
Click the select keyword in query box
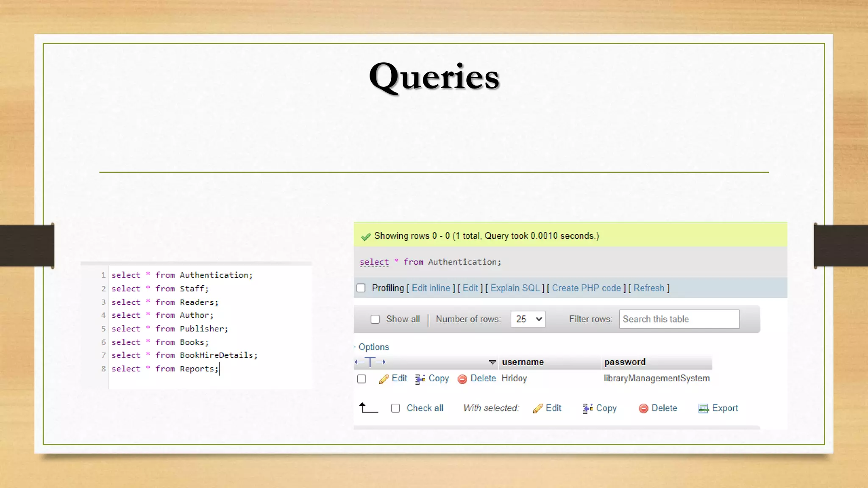(374, 262)
